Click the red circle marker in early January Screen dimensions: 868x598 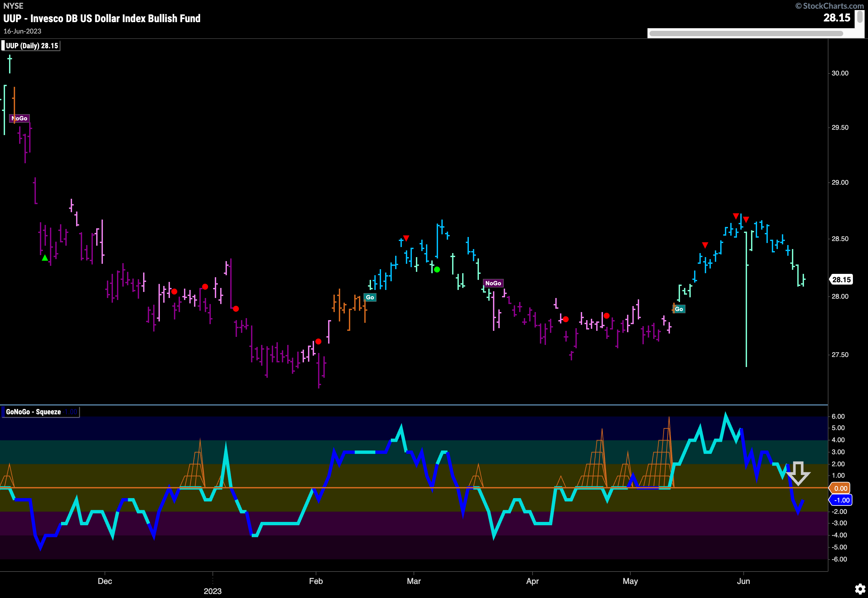click(x=236, y=309)
